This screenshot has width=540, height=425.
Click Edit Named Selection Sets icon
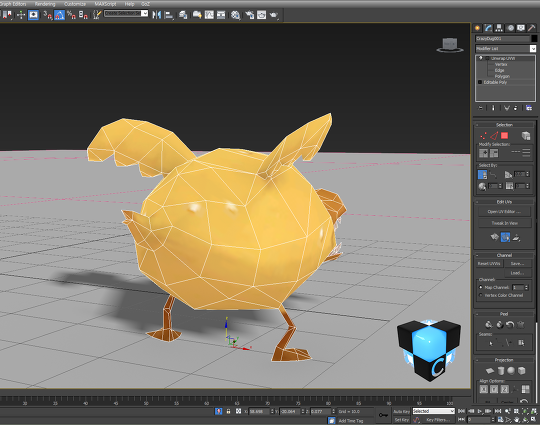97,15
